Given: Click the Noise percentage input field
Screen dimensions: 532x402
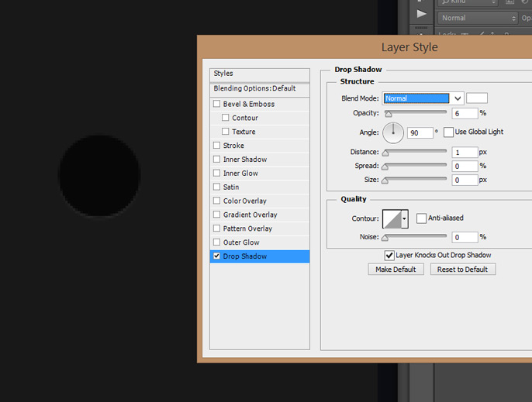Looking at the screenshot, I should (x=465, y=237).
